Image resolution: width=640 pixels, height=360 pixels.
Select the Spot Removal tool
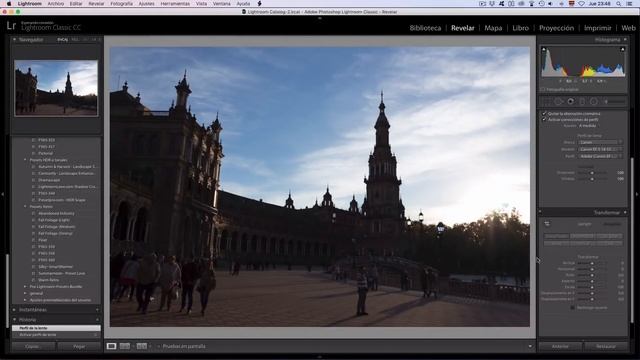[x=558, y=101]
